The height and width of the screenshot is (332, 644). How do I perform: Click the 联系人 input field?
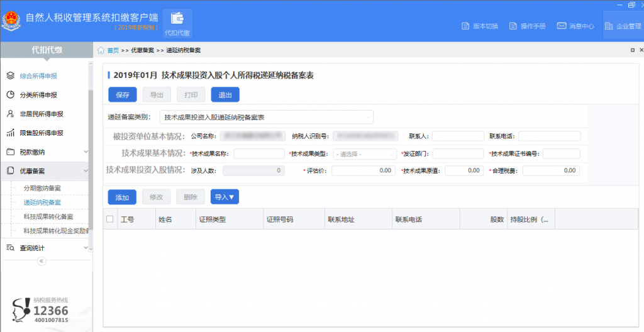(458, 136)
